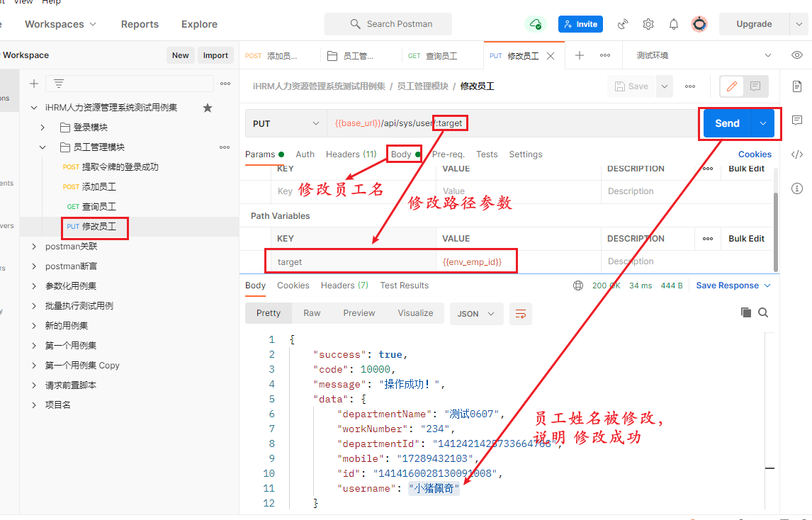Open the tab options ellipsis menu
The image size is (812, 520).
tap(605, 55)
